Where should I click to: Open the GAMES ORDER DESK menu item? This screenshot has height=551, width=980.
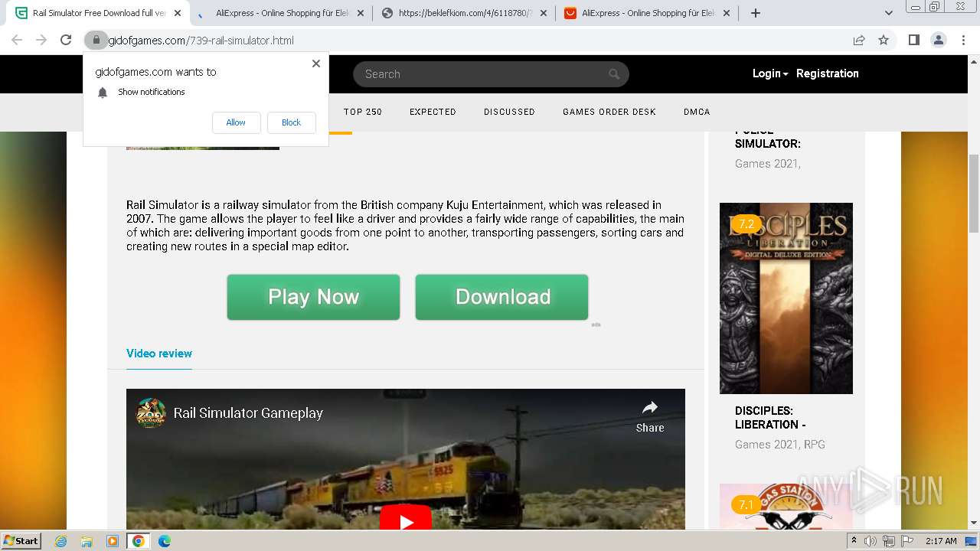(x=609, y=112)
